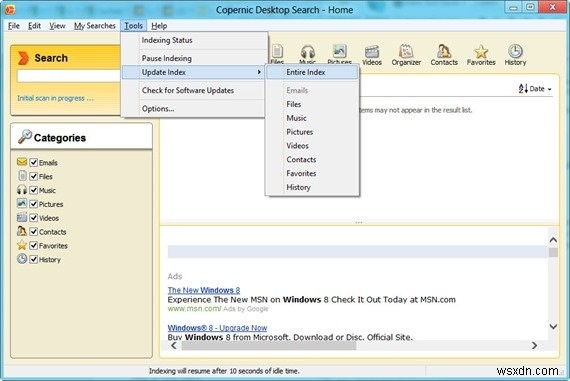Uncheck the Files category checkbox
570x381 pixels.
(33, 176)
